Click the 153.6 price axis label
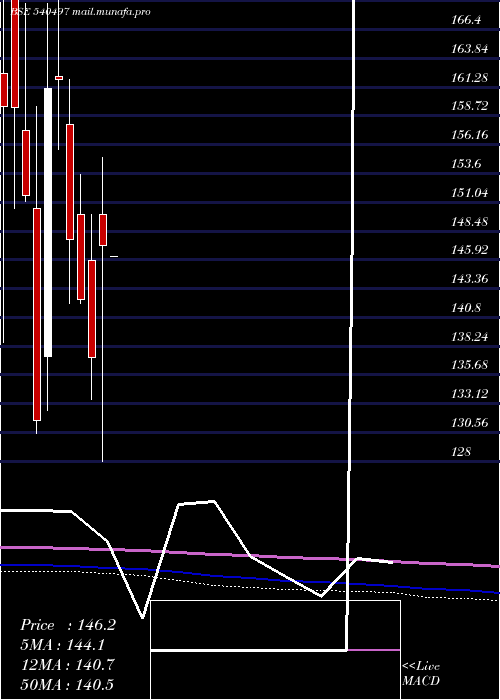This screenshot has width=500, height=700. click(466, 164)
